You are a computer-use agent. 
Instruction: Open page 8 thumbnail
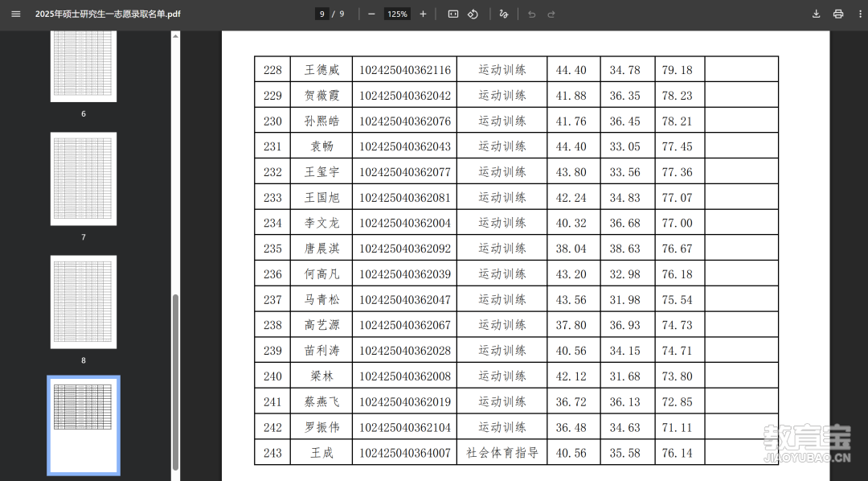click(x=84, y=302)
